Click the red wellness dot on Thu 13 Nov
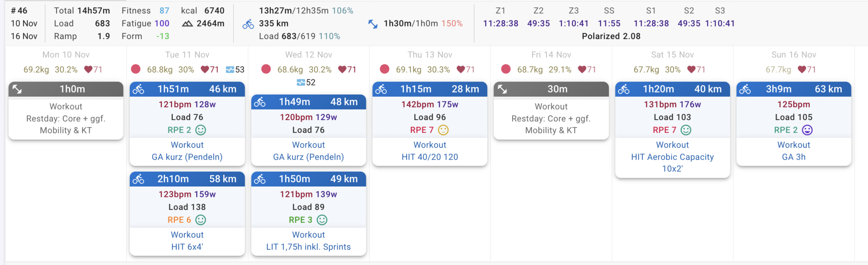Image resolution: width=868 pixels, height=265 pixels. 384,69
